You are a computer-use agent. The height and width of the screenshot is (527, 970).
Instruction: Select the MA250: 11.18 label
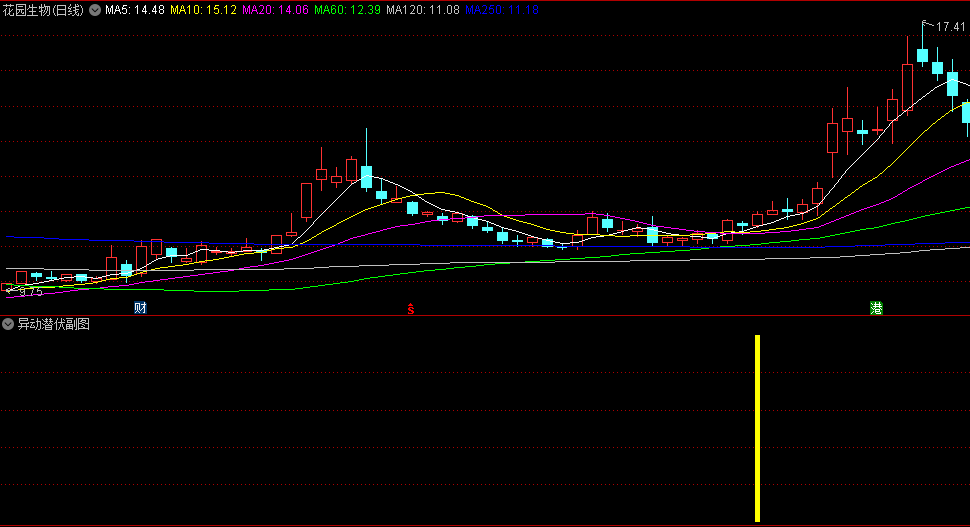click(502, 10)
